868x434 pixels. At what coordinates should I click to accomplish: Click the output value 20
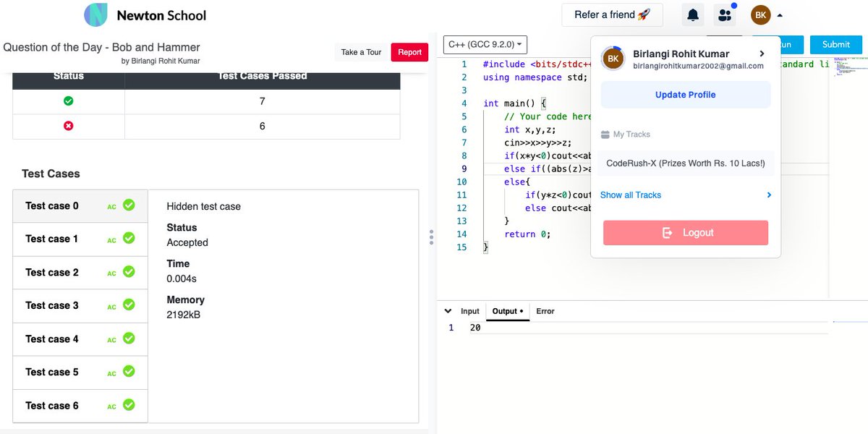tap(475, 328)
